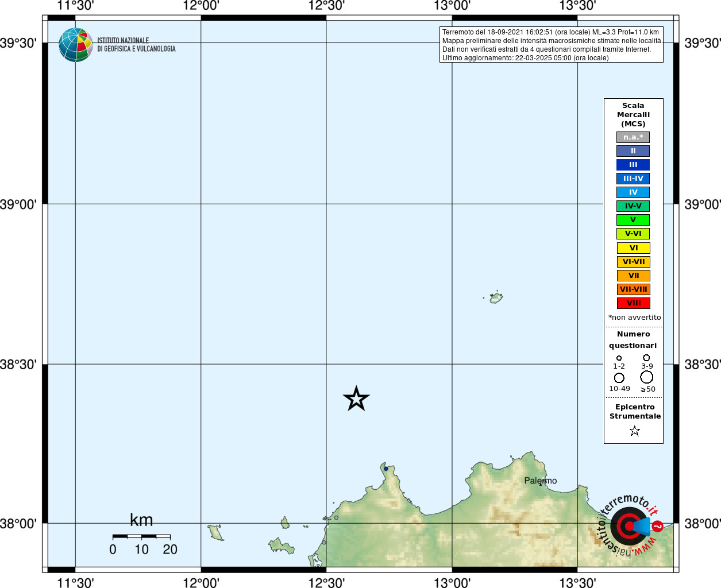Viewport: 721px width, 588px height.
Task: Click the left 38°30' latitude label
Action: tap(18, 364)
